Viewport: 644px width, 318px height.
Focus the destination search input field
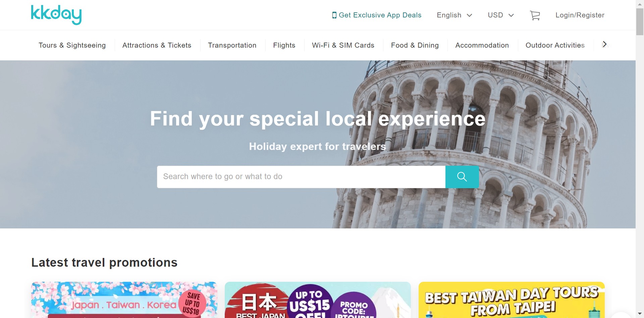point(301,177)
